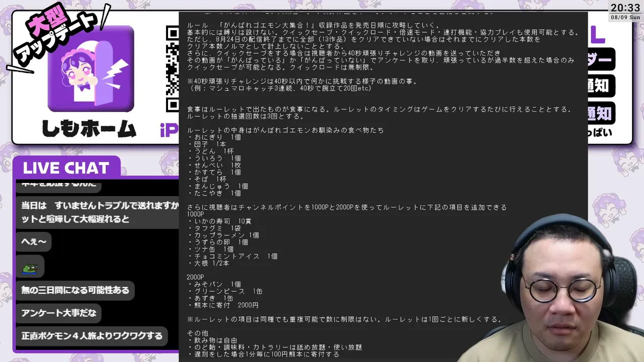This screenshot has width=644, height=362.
Task: Click the roulette item "・おにぎり 1個"
Action: coord(214,137)
